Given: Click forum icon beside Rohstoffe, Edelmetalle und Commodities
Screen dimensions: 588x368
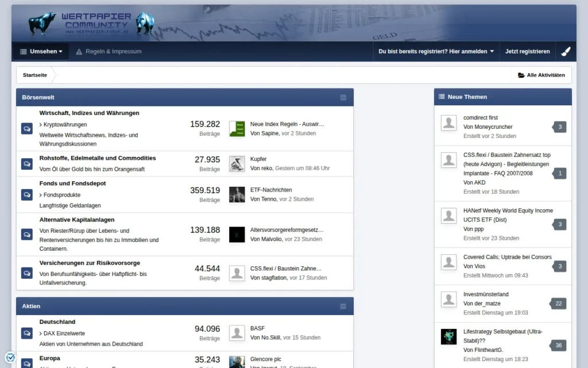Looking at the screenshot, I should pyautogui.click(x=26, y=164).
